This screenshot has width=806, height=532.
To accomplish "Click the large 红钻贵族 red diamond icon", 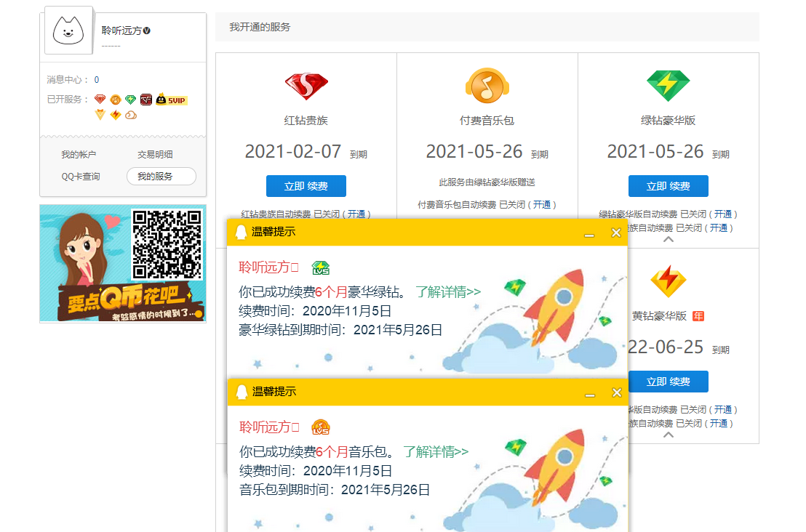I will [x=306, y=86].
